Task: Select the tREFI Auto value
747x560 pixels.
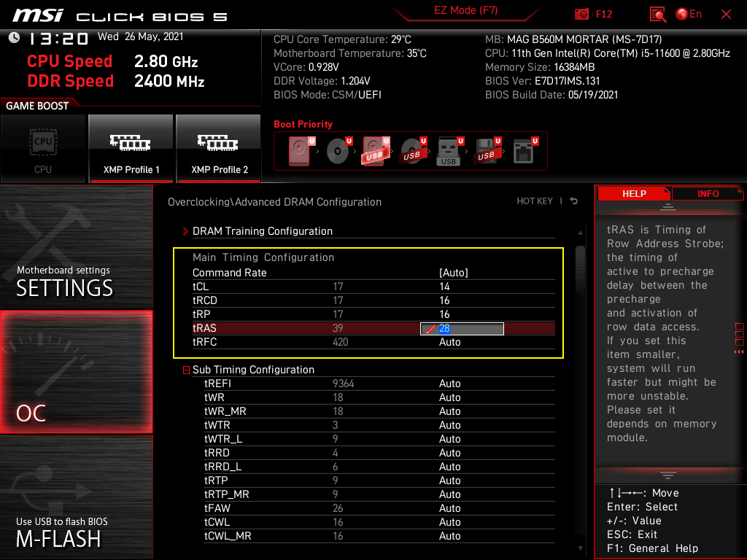Action: 449,384
